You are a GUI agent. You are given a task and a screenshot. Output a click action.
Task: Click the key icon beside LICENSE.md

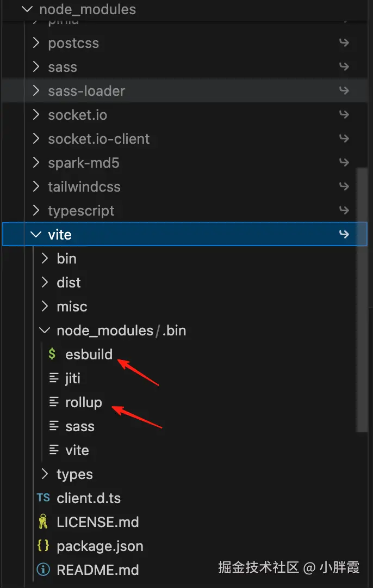tap(43, 522)
